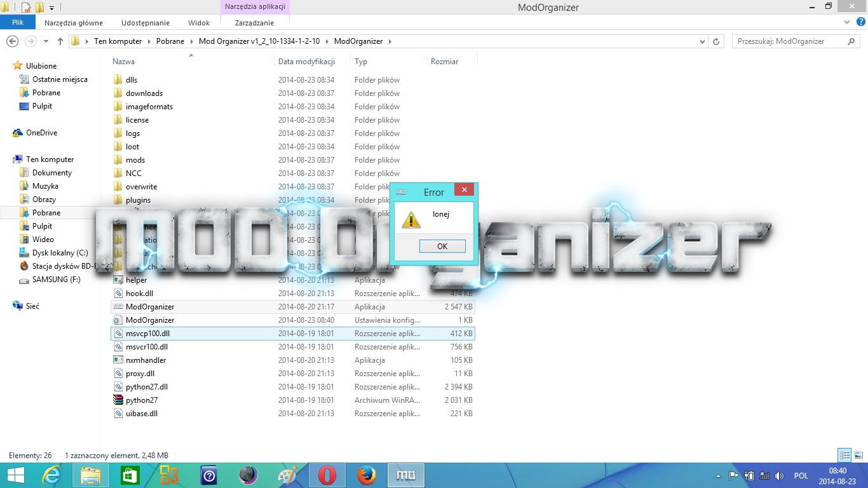The width and height of the screenshot is (868, 488).
Task: Open the Windows Start button
Action: (15, 475)
